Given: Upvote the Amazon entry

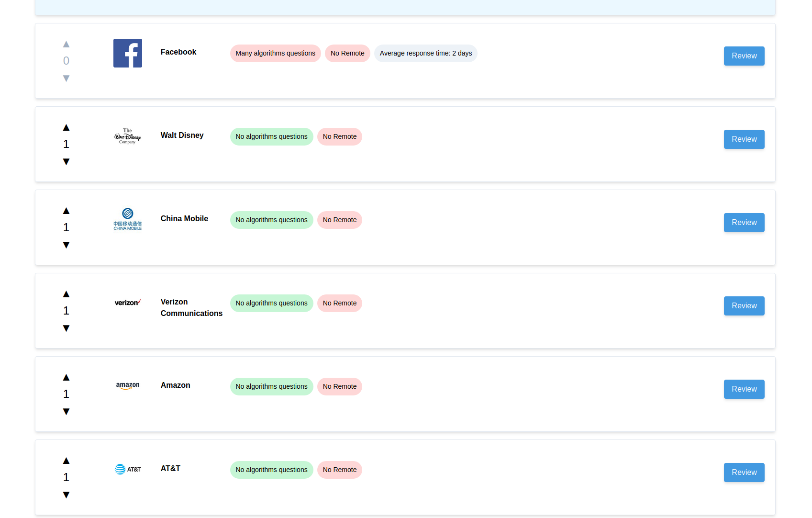Looking at the screenshot, I should tap(66, 377).
